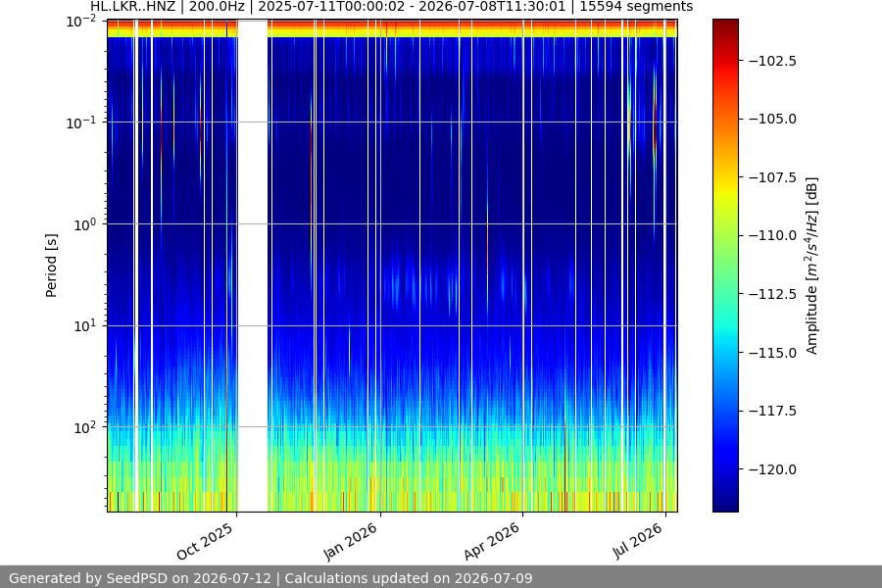
Task: Click the Apr 2026 x-axis label
Action: pos(492,541)
